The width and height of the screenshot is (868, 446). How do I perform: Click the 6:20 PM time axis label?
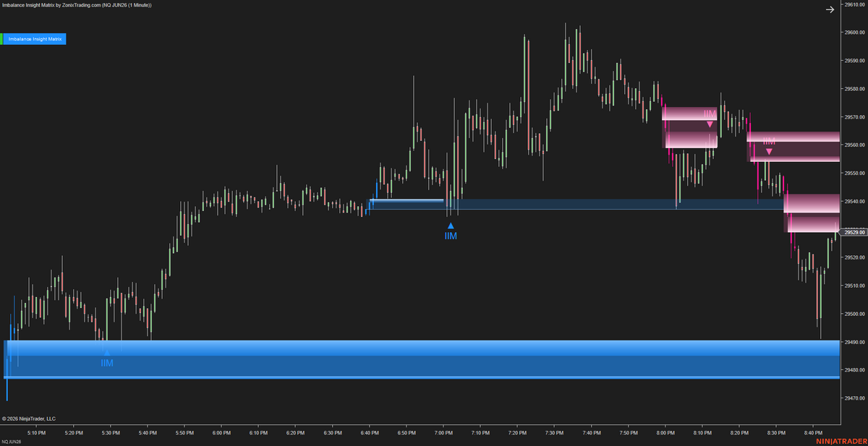[x=296, y=433]
